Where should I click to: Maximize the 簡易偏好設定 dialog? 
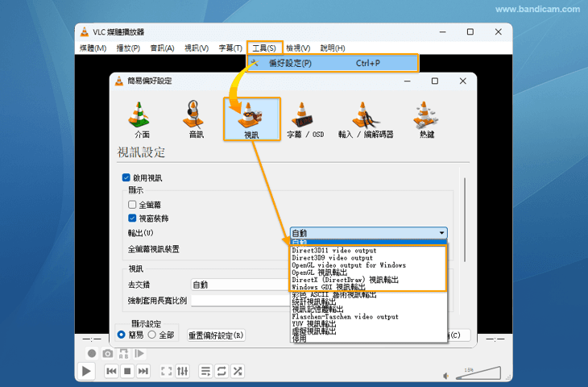(435, 81)
